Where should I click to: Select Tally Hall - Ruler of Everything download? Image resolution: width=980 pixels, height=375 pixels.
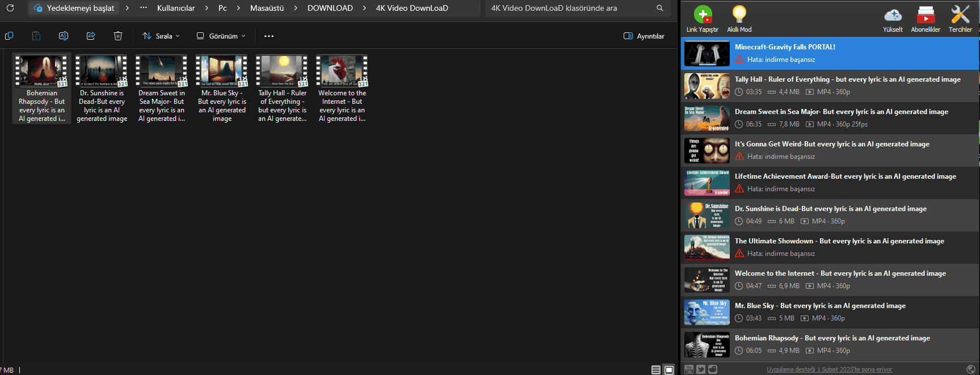point(830,86)
